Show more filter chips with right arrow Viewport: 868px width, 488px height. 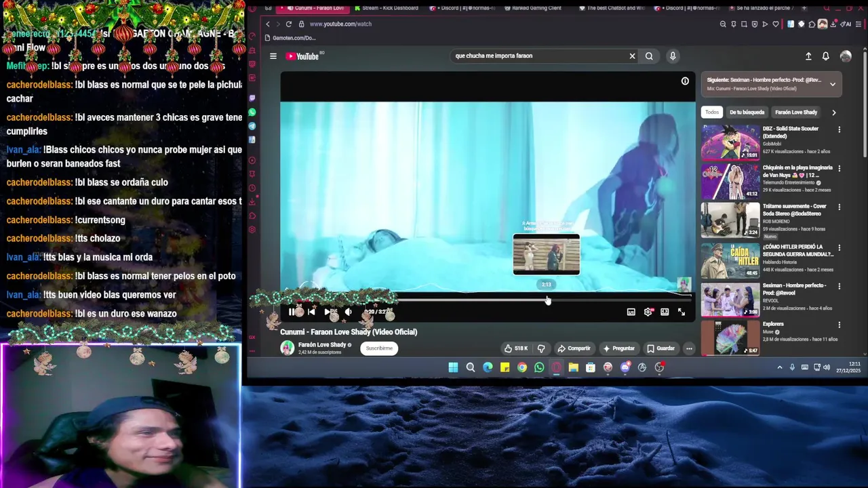(833, 113)
